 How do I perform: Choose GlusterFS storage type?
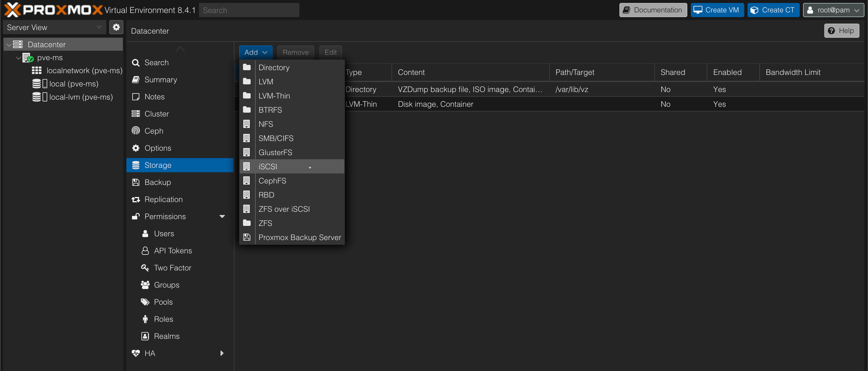[292, 152]
